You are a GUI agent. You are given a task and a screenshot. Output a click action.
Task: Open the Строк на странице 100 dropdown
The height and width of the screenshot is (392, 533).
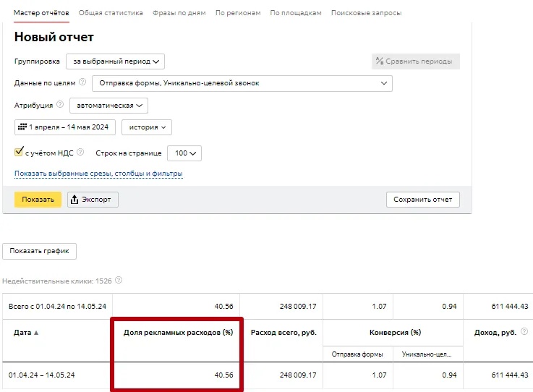tap(184, 153)
